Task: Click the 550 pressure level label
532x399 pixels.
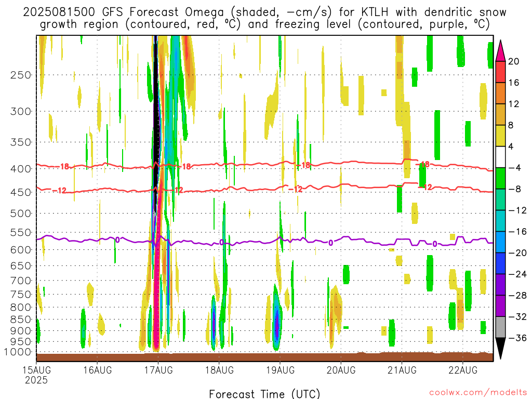Action: (x=21, y=232)
